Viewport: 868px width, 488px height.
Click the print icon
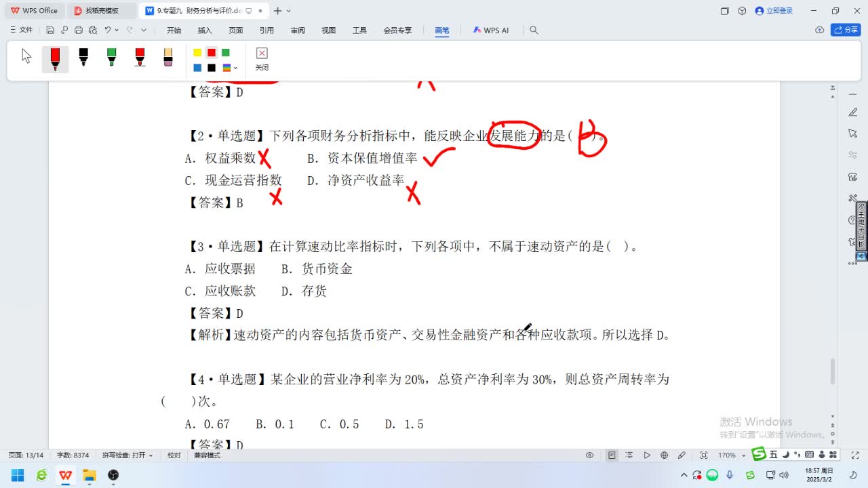tap(79, 30)
